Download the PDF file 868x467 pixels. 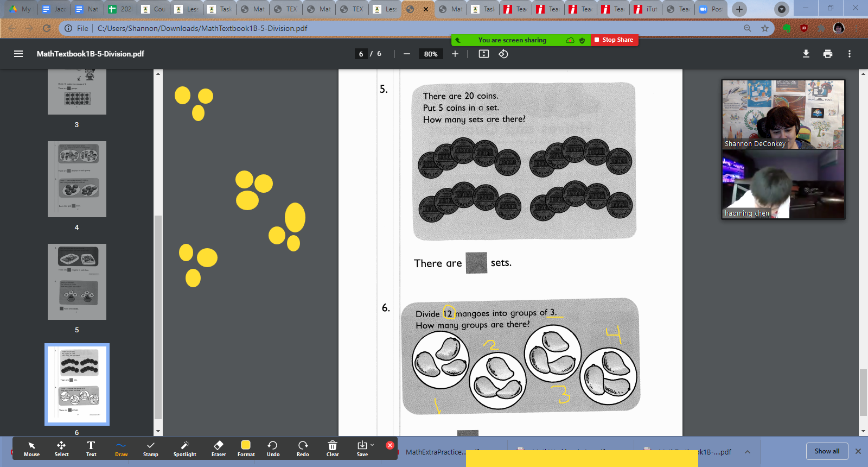(x=806, y=54)
